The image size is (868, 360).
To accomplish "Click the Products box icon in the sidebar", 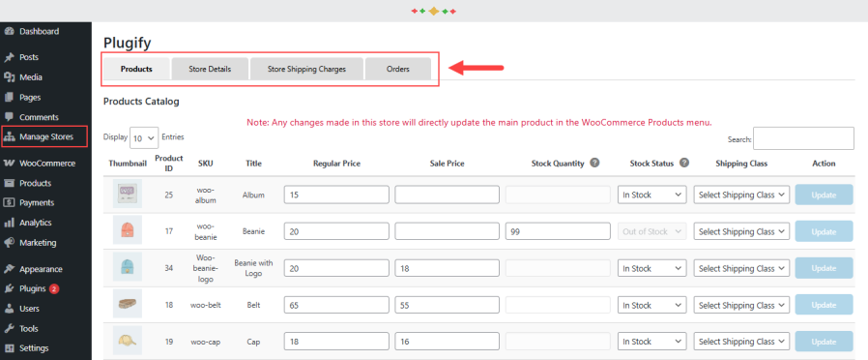I will 9,183.
